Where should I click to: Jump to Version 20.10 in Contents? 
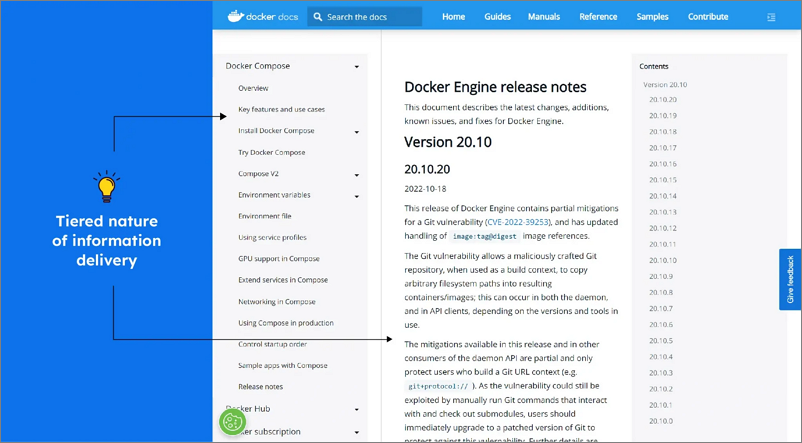665,85
